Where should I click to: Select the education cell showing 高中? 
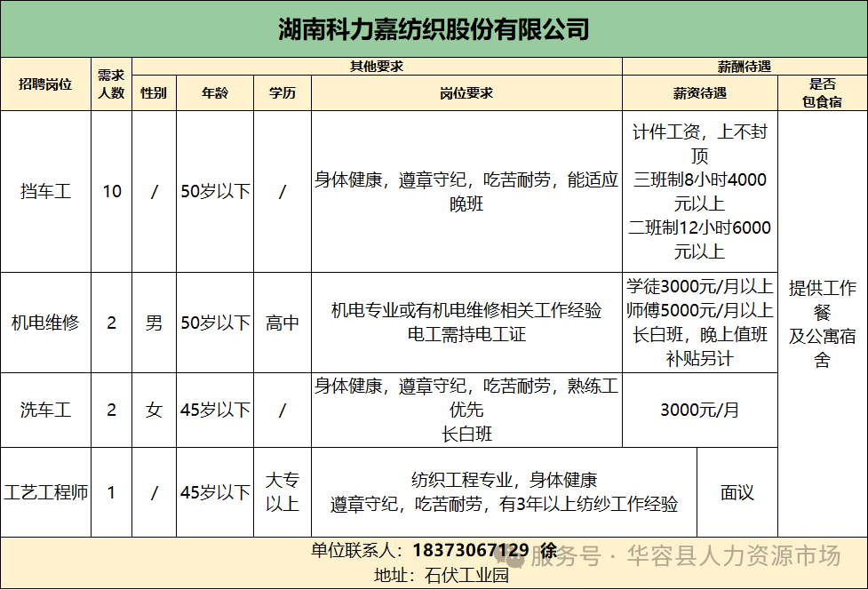click(x=283, y=323)
